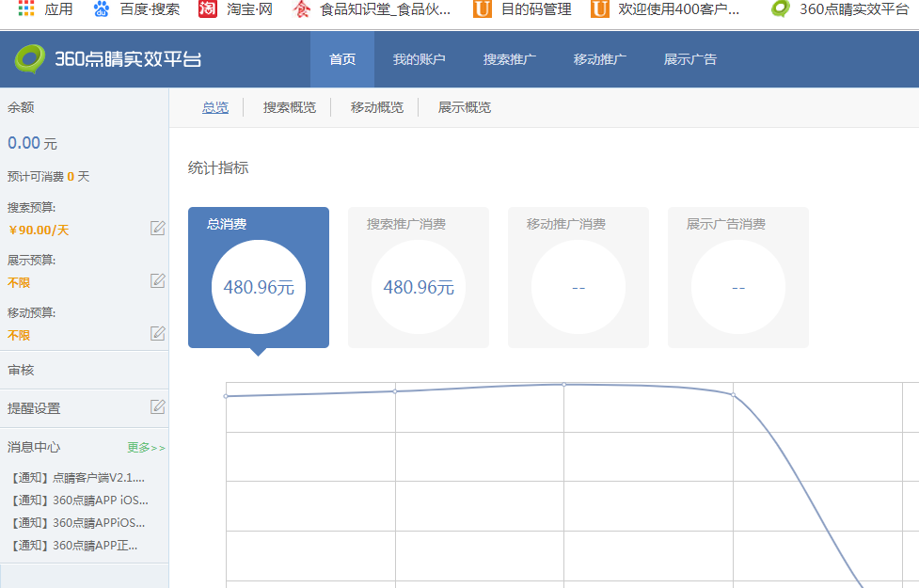The height and width of the screenshot is (588, 919).
Task: Click the 不限 value under 移动预算
Action: (19, 335)
